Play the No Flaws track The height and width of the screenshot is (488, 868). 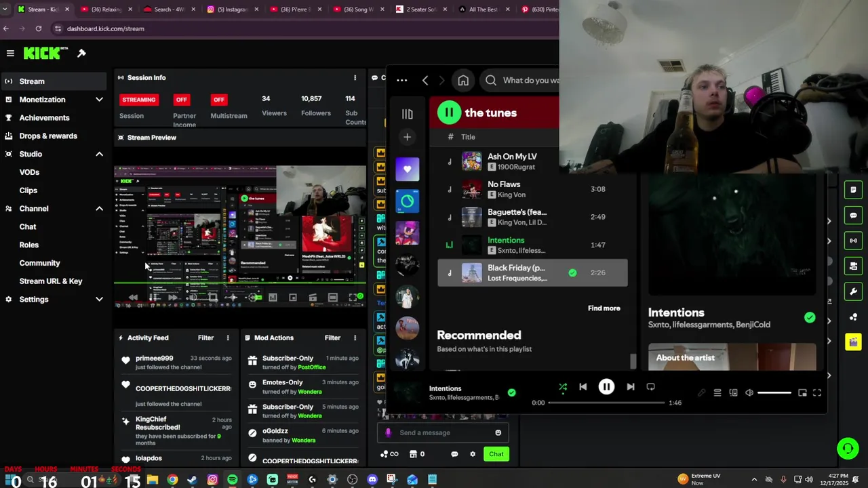(x=532, y=189)
